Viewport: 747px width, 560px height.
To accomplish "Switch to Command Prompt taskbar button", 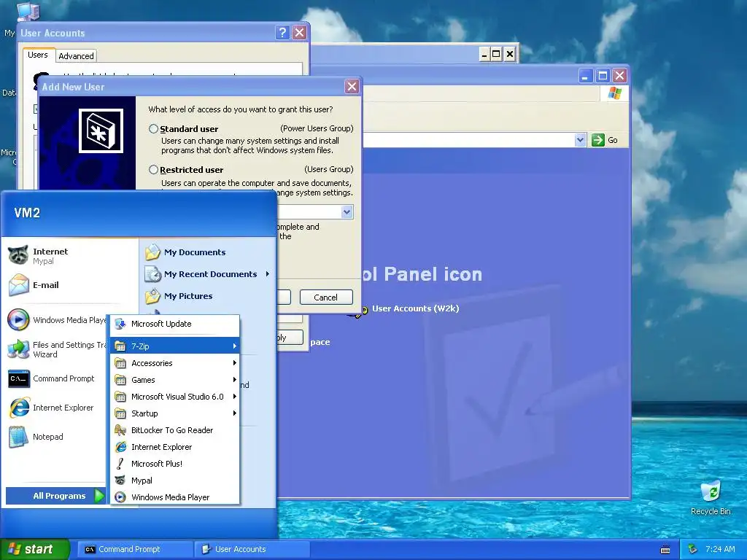I will [x=135, y=549].
